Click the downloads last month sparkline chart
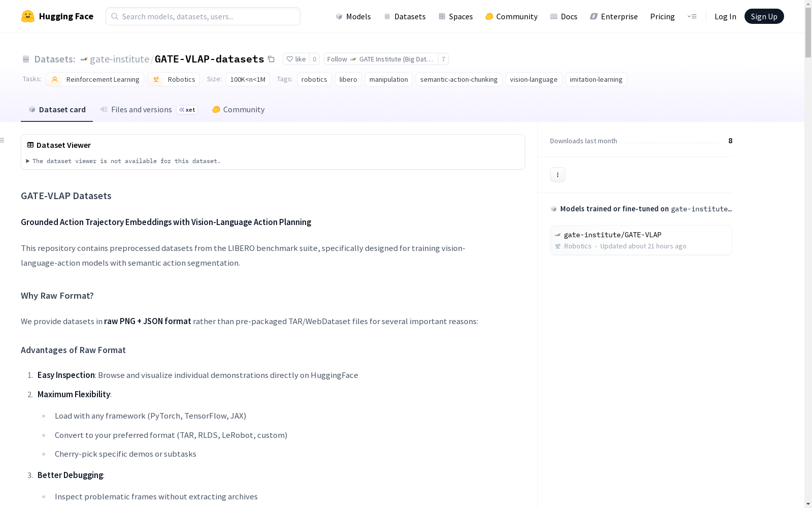Screen dimensions: 812x508 672,141
